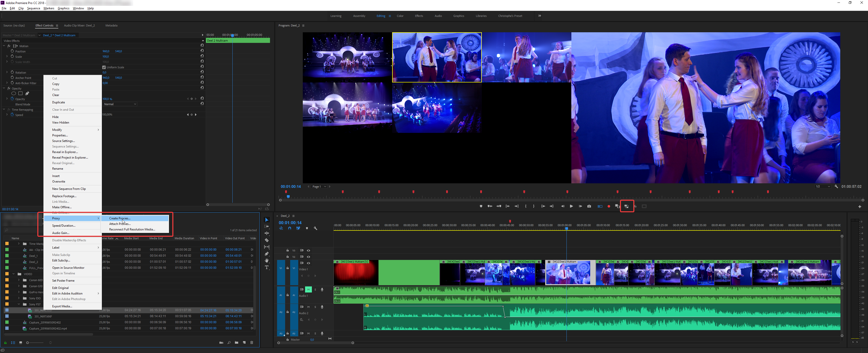Click the Toggle Proxies button
This screenshot has width=868, height=353.
pos(627,206)
